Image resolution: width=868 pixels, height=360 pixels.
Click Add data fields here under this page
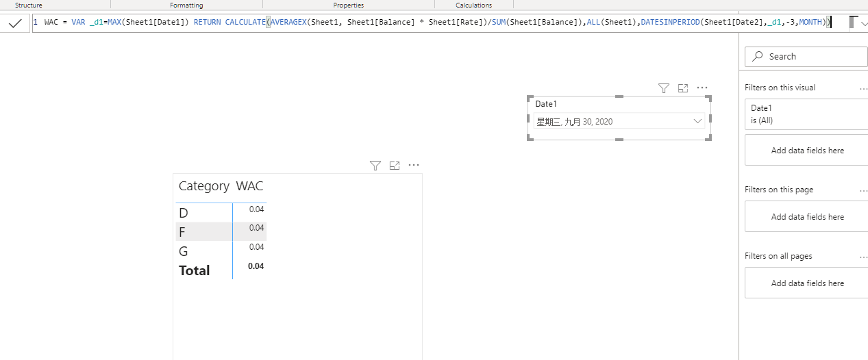806,216
